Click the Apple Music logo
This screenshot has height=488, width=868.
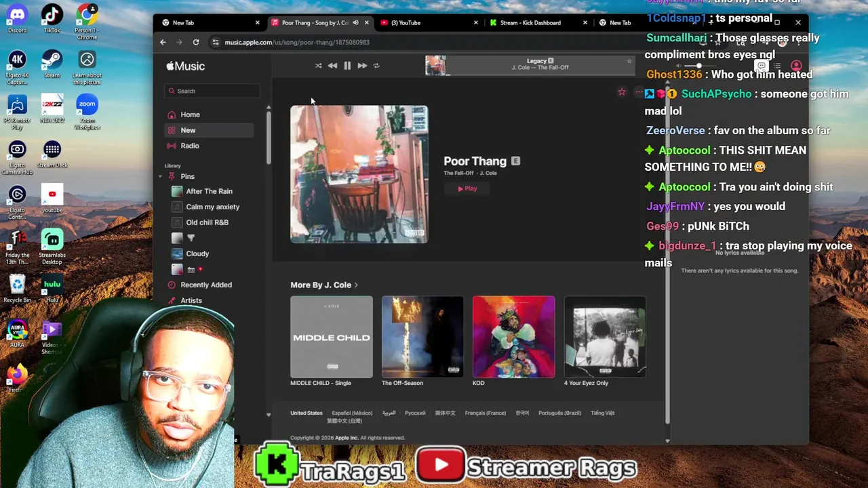click(185, 66)
